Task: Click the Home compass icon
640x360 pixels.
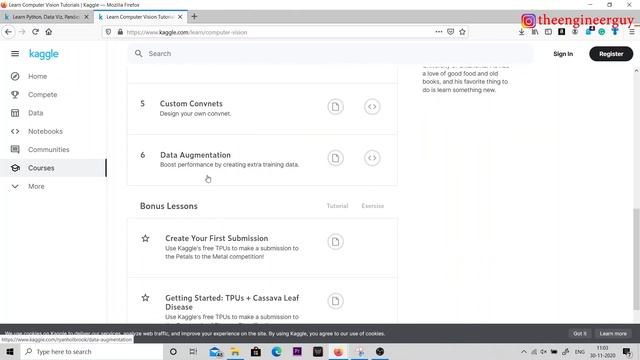Action: [15, 76]
